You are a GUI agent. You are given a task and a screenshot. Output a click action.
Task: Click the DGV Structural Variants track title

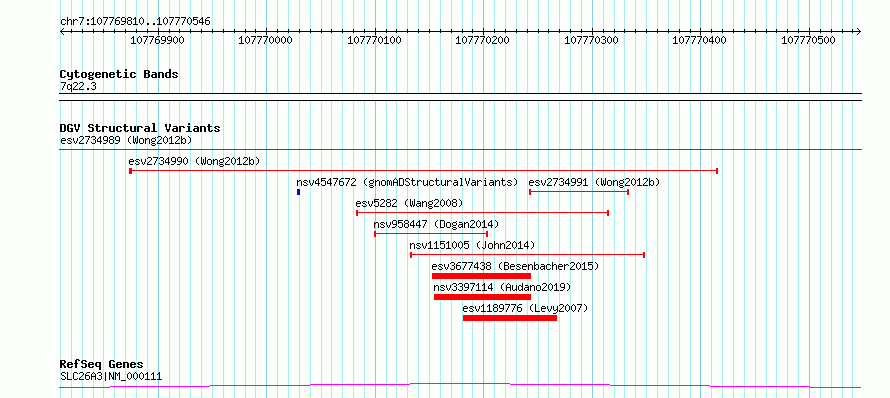click(x=140, y=128)
